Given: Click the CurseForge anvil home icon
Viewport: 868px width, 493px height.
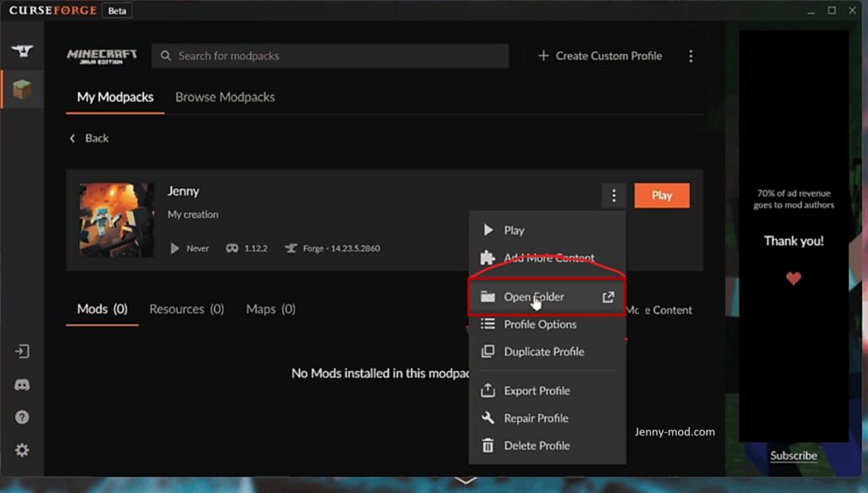Looking at the screenshot, I should click(x=22, y=51).
